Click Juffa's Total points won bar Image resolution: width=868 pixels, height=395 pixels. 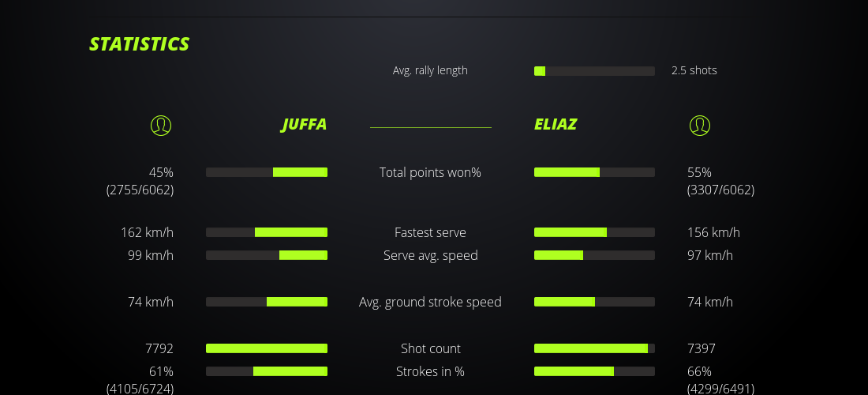pyautogui.click(x=267, y=172)
